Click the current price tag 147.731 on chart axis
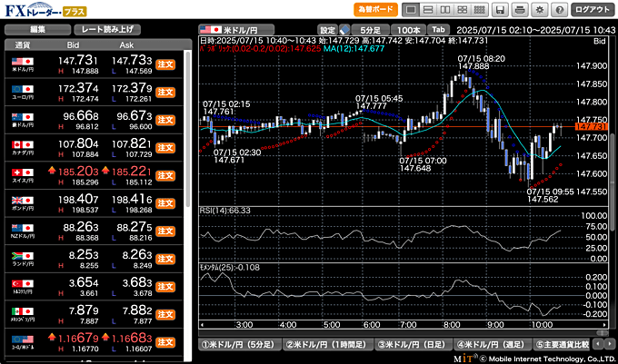This screenshot has height=364, width=618. point(592,127)
